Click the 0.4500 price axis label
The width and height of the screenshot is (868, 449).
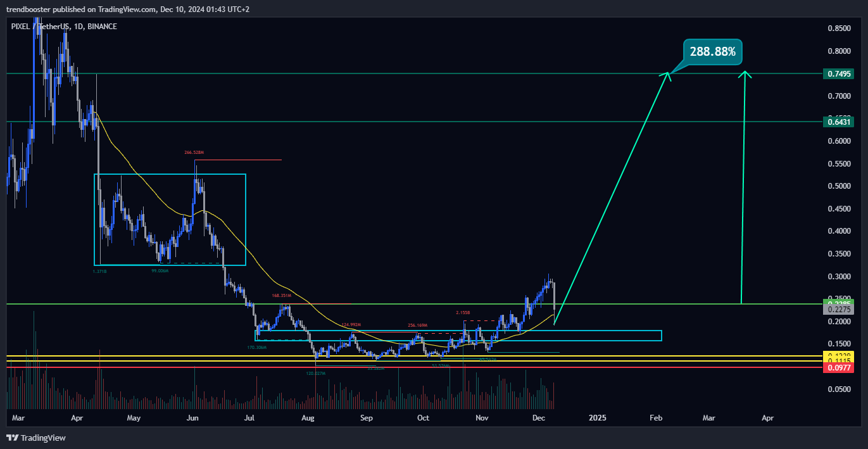[x=839, y=209]
